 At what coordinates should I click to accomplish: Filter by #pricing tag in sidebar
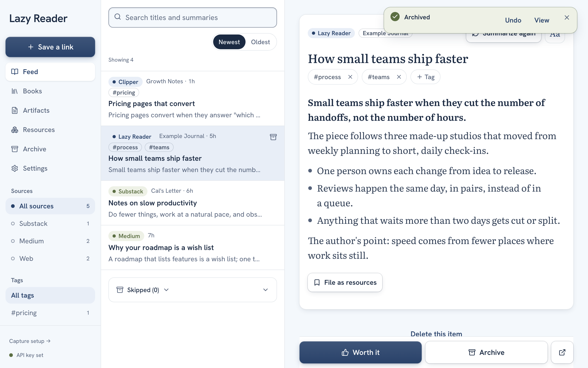pos(50,313)
